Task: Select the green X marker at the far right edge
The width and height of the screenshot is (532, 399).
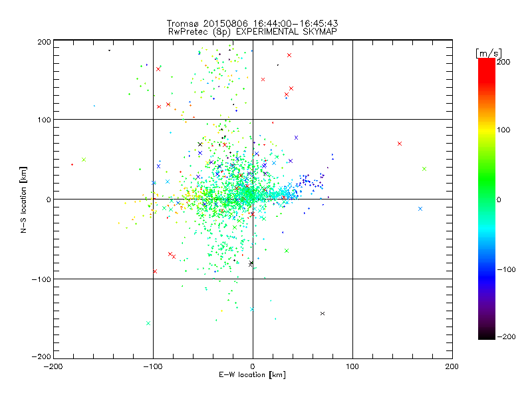Action: tap(424, 169)
